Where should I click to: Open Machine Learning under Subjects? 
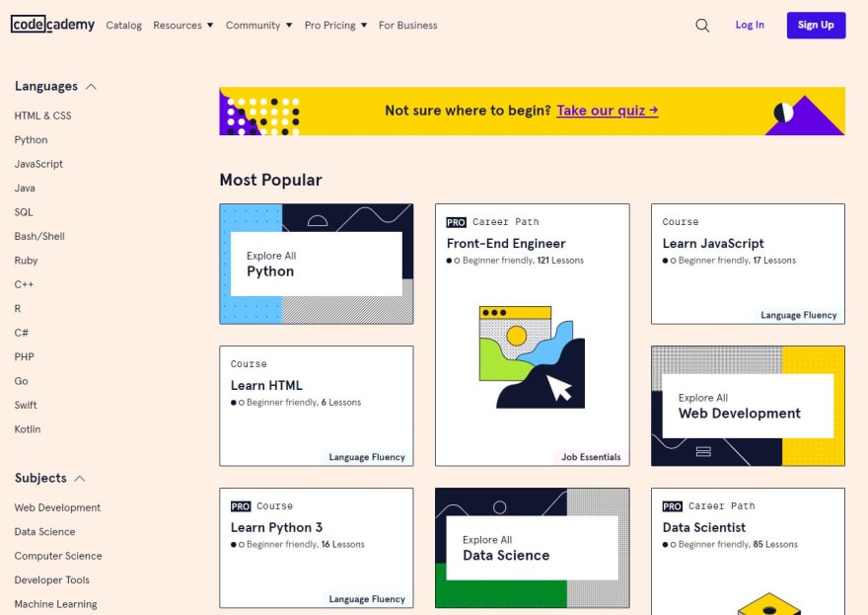tap(56, 604)
